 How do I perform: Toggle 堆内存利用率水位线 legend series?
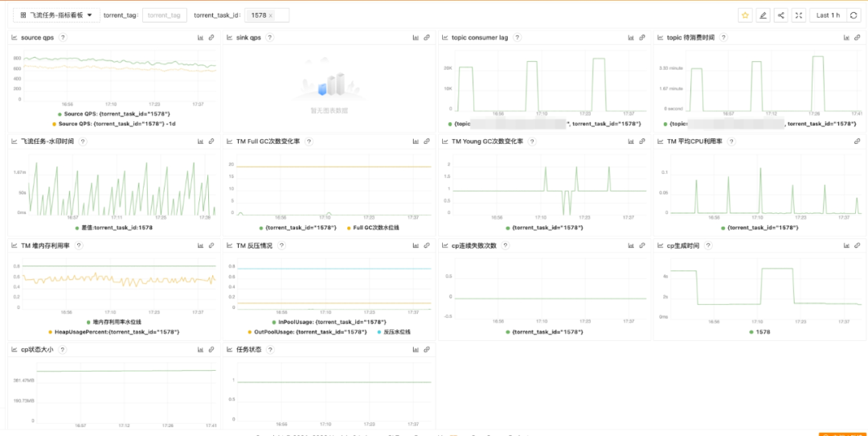(113, 322)
